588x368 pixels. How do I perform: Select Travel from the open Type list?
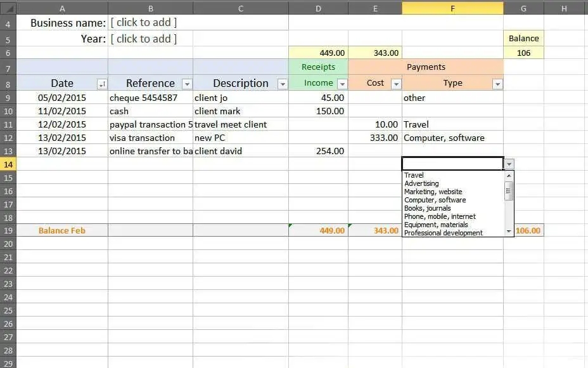coord(414,175)
